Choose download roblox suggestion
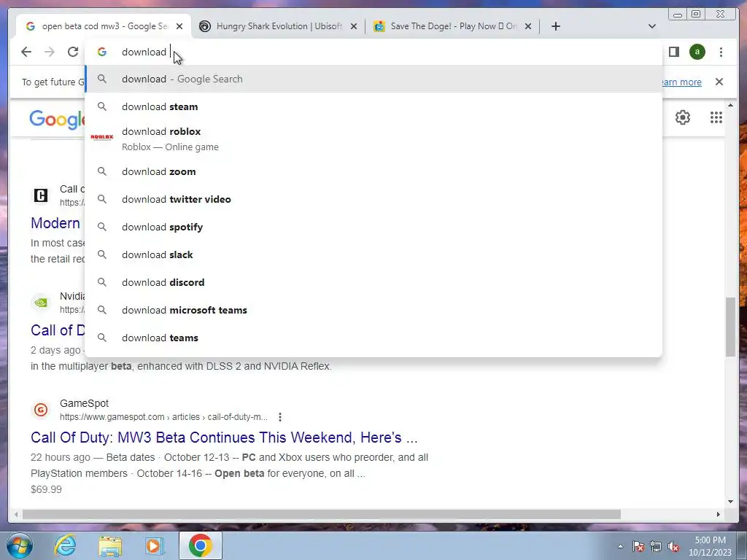 tap(373, 139)
